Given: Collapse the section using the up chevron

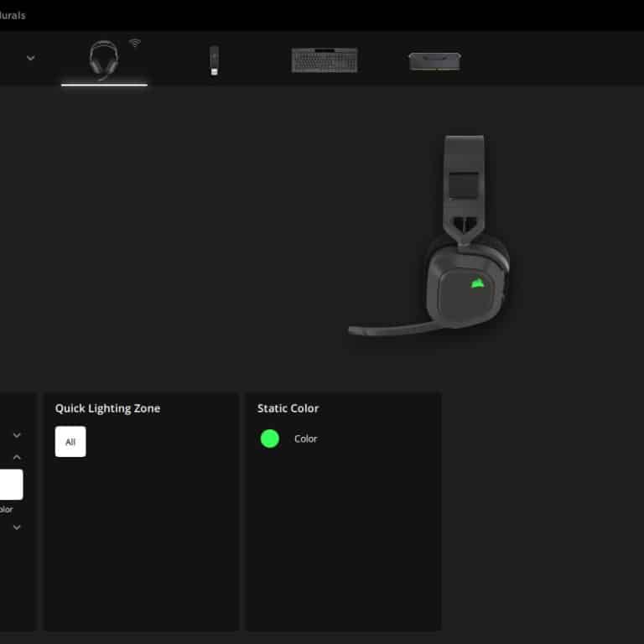Looking at the screenshot, I should 17,457.
